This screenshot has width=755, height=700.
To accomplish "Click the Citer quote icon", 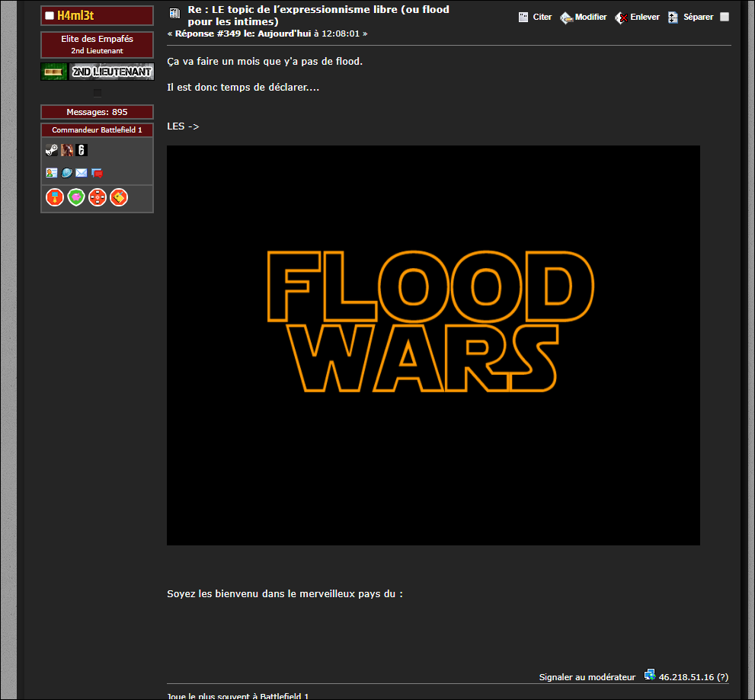I will (523, 18).
